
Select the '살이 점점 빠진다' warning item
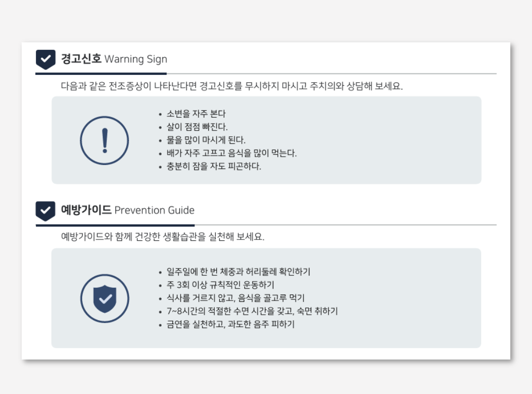tap(197, 127)
